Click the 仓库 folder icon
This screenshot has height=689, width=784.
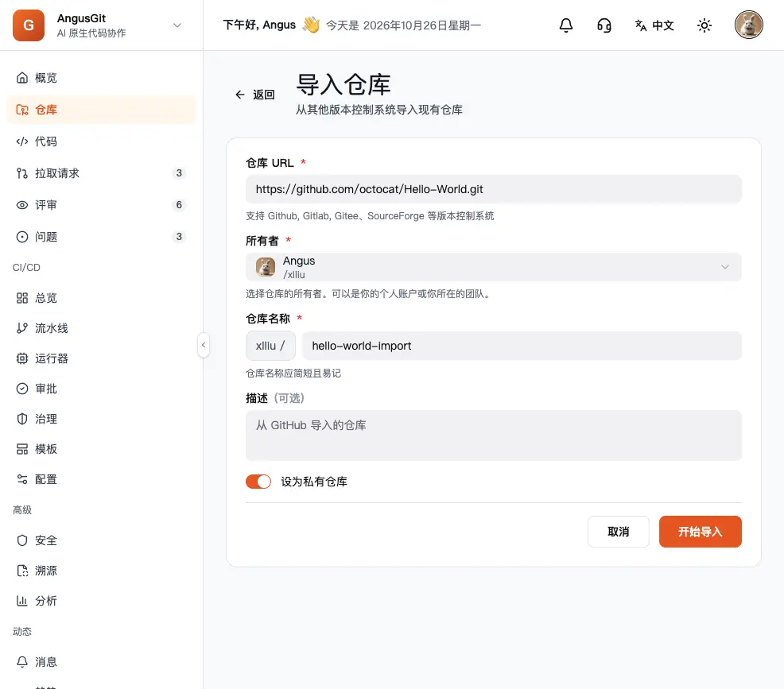tap(22, 110)
